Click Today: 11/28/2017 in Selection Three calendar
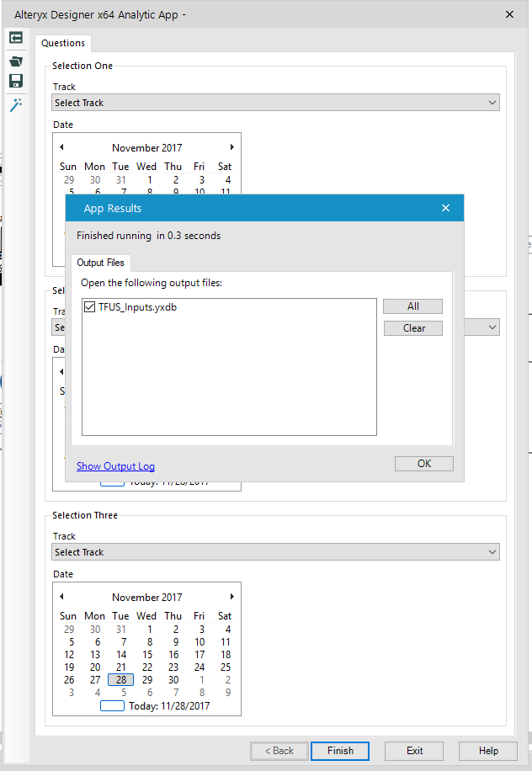This screenshot has width=532, height=771. pos(169,706)
